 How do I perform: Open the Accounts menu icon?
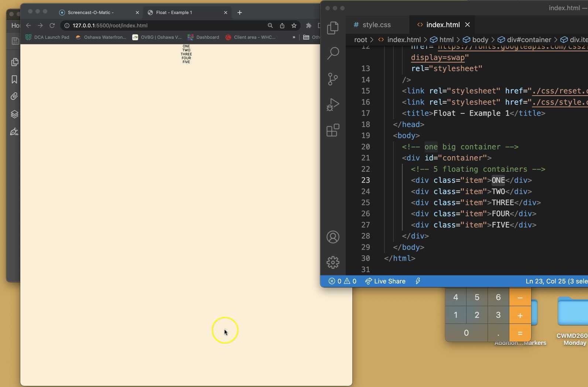pyautogui.click(x=333, y=237)
